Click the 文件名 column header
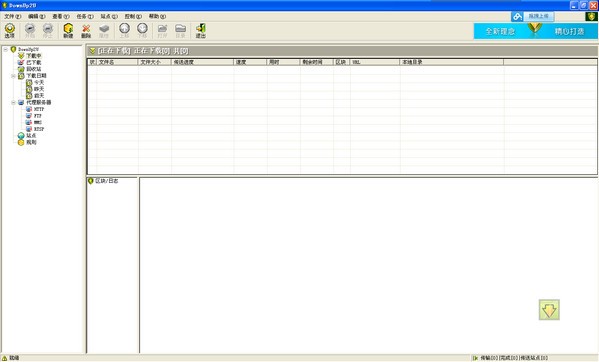The image size is (599, 362). (117, 62)
